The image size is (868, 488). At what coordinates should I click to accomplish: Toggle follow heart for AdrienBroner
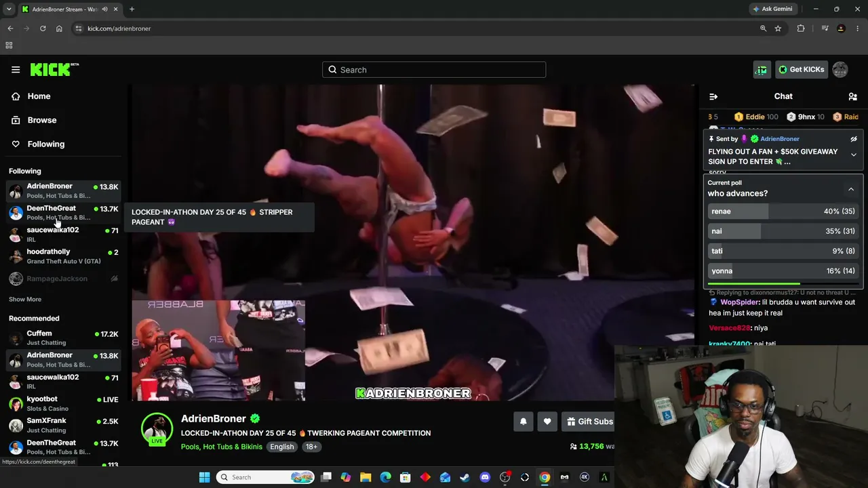pyautogui.click(x=547, y=422)
